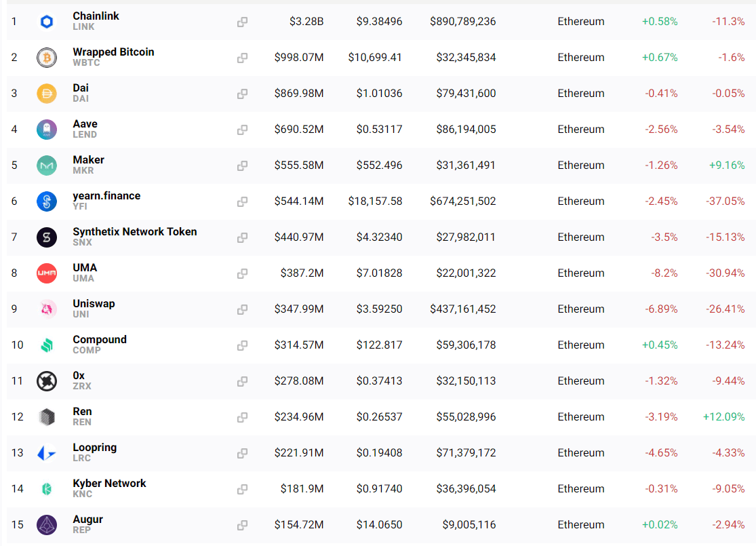Click the yearn.finance logo icon
This screenshot has height=546, width=756.
tap(47, 201)
